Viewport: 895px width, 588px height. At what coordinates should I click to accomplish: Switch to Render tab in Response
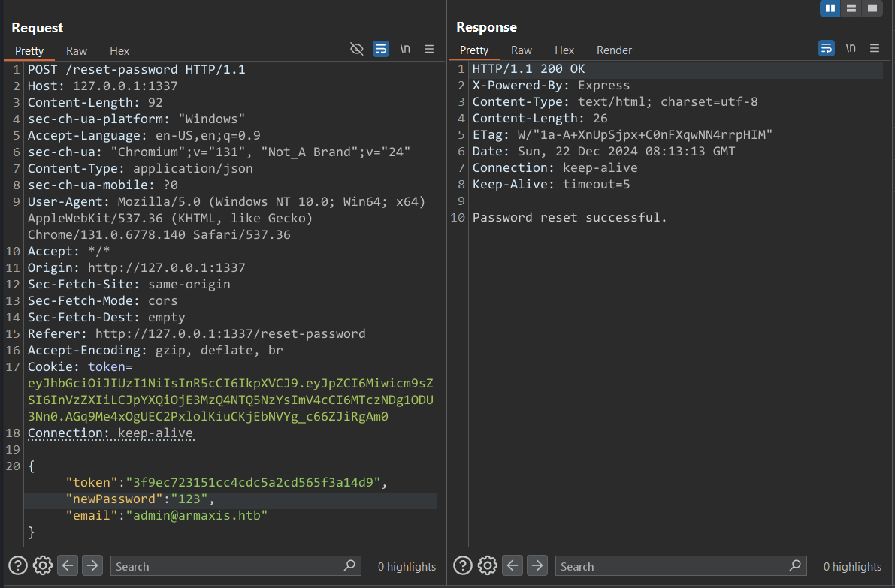pyautogui.click(x=614, y=50)
